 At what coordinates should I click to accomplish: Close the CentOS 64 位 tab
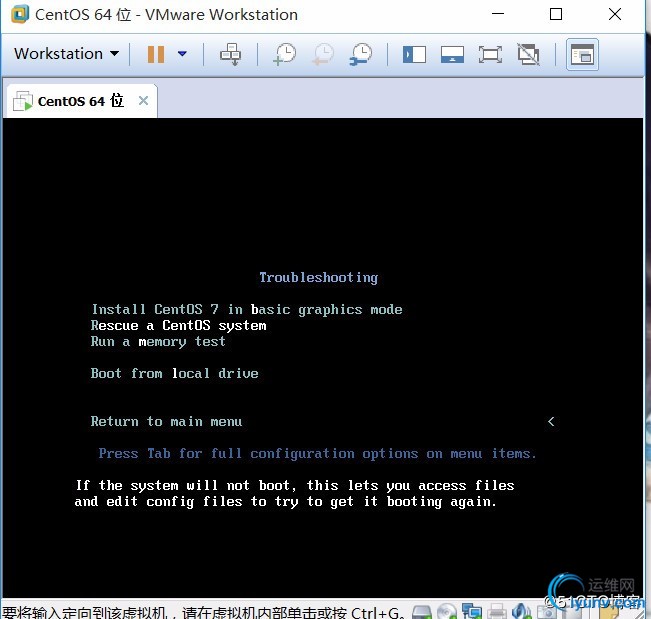(x=143, y=100)
